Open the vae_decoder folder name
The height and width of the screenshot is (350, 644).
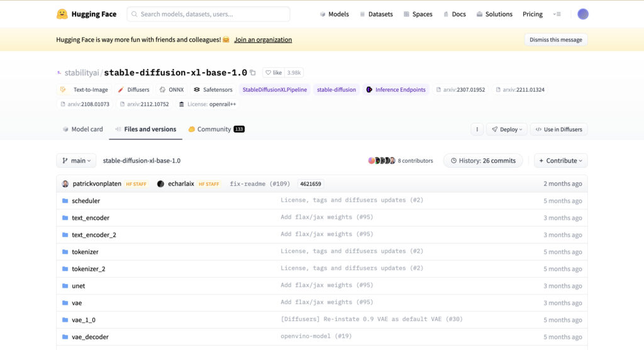[x=91, y=337]
